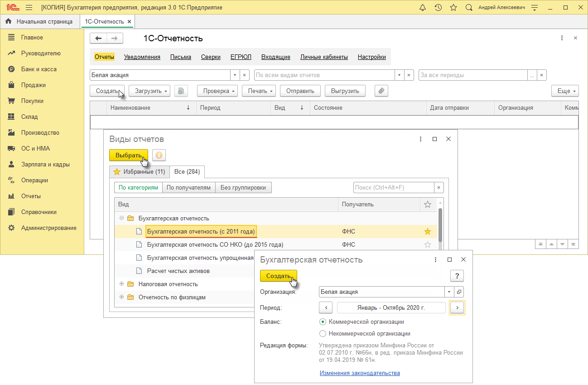This screenshot has width=588, height=385.
Task: Open the ЕГРЮЛ section link
Action: tap(241, 57)
